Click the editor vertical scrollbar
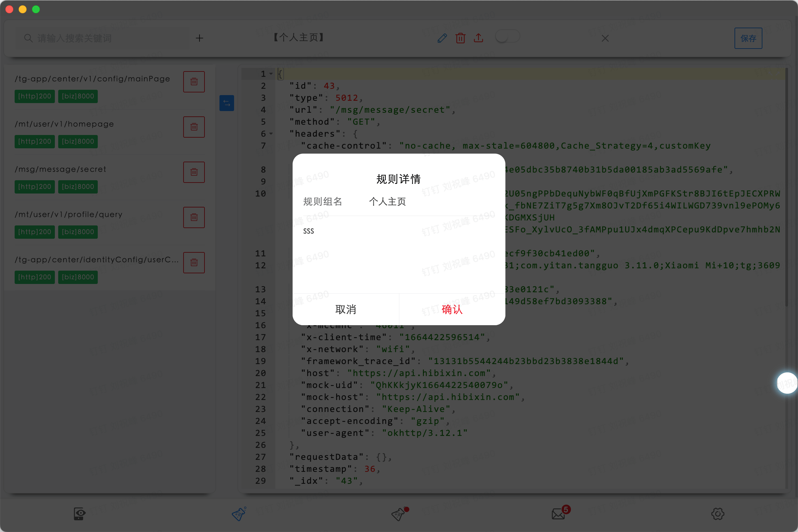Screen dimensions: 798x532 point(786,187)
